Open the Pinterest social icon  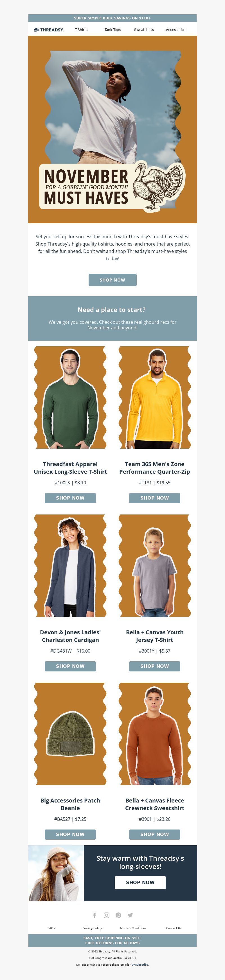click(119, 915)
